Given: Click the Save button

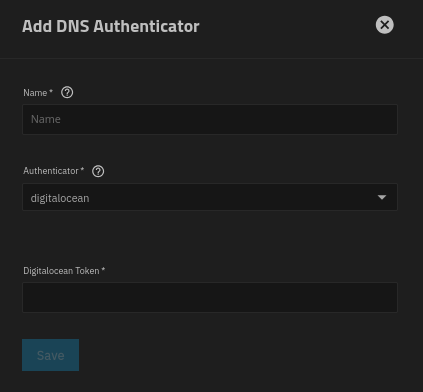Looking at the screenshot, I should 51,355.
